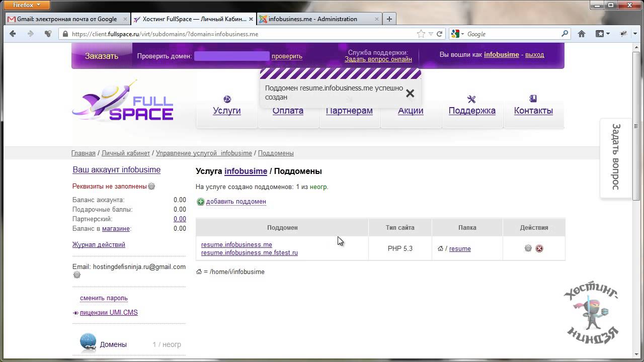Viewport: 644px width, 362px height.
Task: Click Задать вопрос онлайн link
Action: (378, 59)
